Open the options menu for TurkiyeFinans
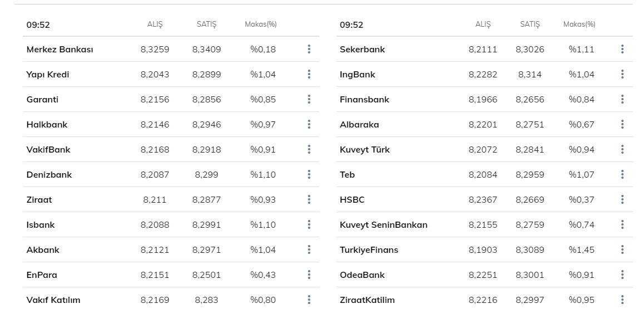Image resolution: width=644 pixels, height=328 pixels. [x=622, y=249]
